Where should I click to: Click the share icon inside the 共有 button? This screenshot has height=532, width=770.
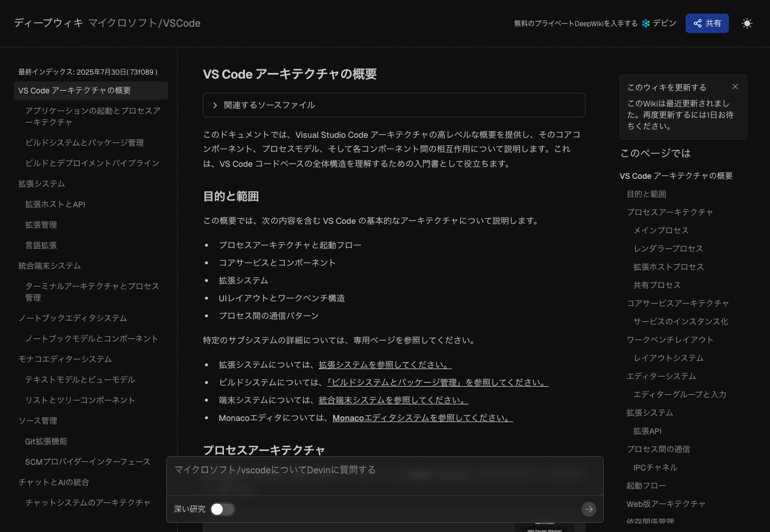pyautogui.click(x=698, y=23)
